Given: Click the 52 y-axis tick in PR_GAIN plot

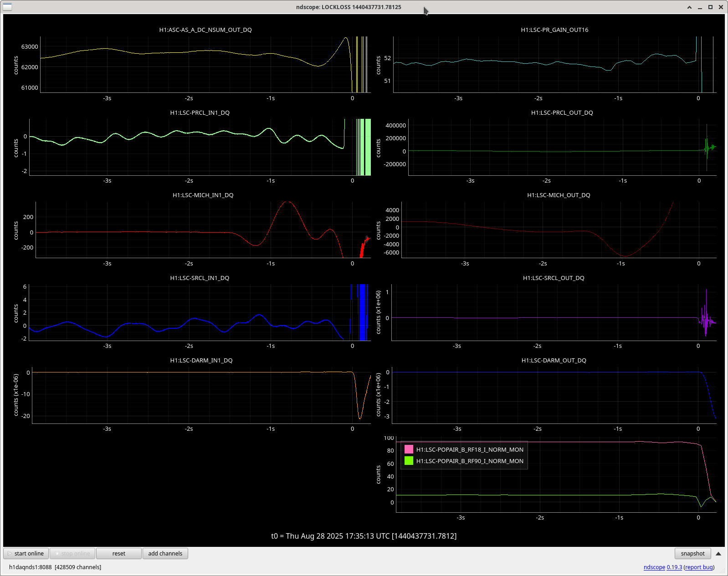Looking at the screenshot, I should (387, 58).
